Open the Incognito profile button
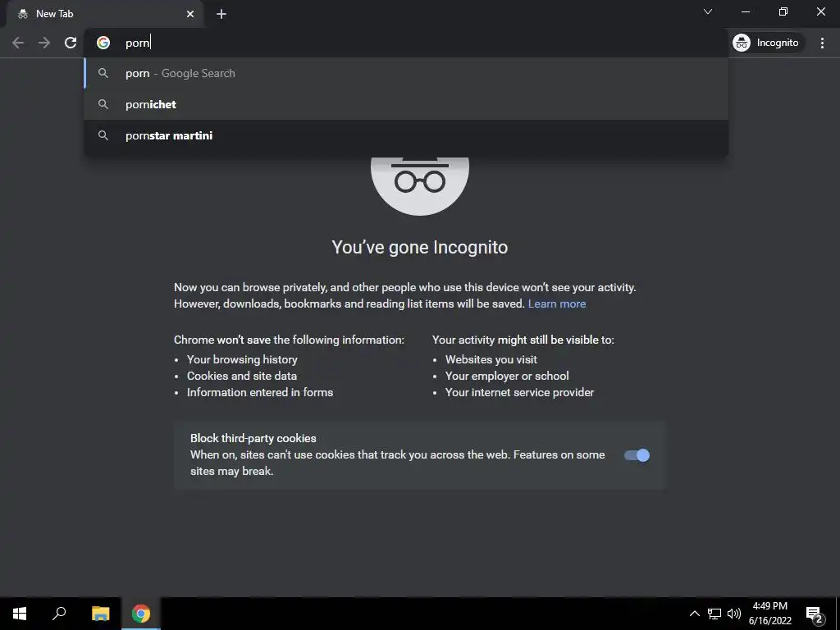 click(766, 43)
